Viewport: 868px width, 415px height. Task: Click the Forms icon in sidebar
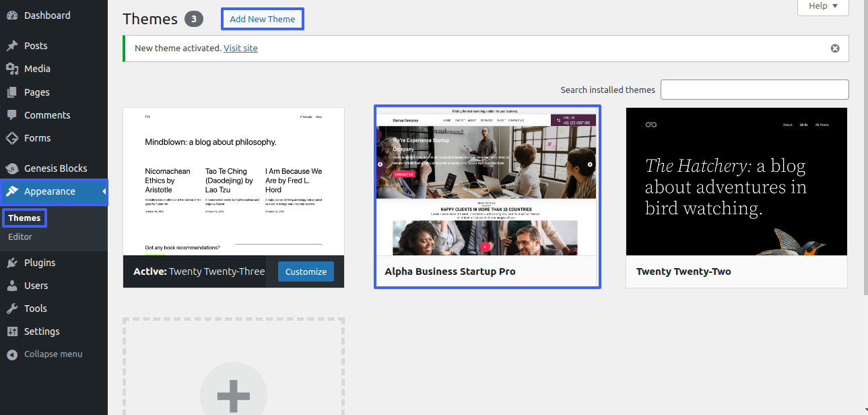pyautogui.click(x=12, y=138)
